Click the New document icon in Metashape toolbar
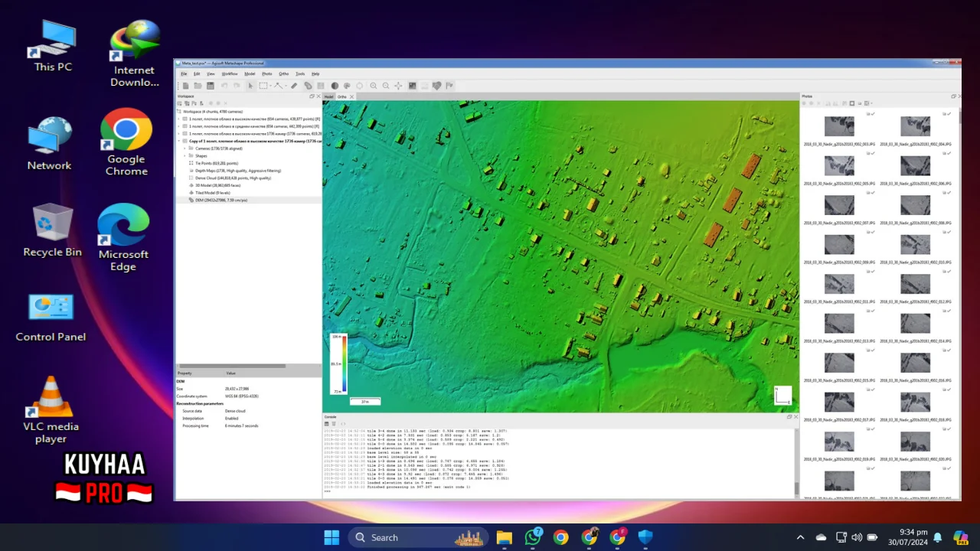The width and height of the screenshot is (980, 551). tap(185, 86)
